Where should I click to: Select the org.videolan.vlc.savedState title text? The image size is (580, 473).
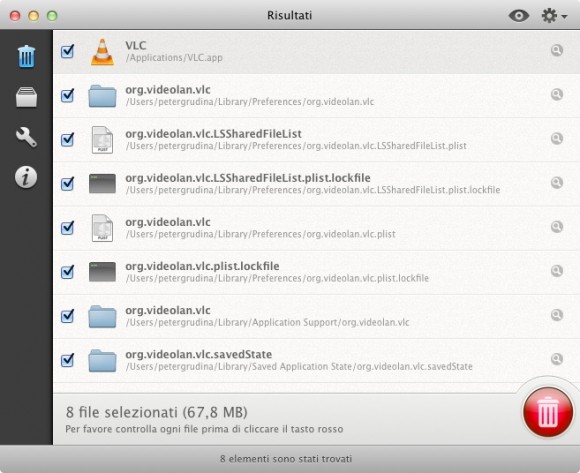199,354
